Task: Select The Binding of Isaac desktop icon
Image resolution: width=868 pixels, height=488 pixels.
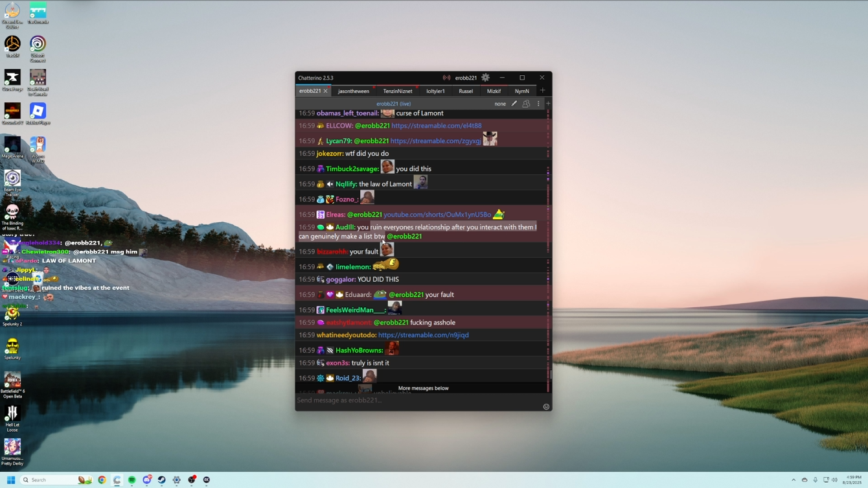Action: [x=12, y=217]
